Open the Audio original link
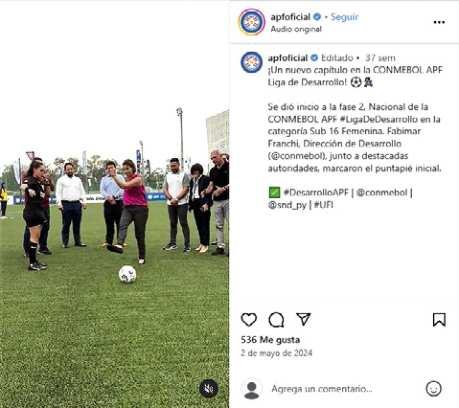This screenshot has height=408, width=459. (296, 29)
